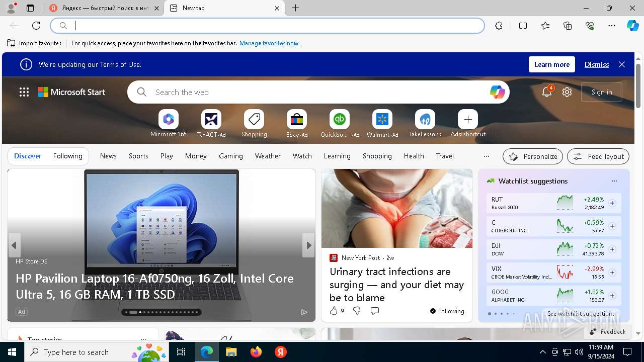644x362 pixels.
Task: Open Watchlist suggestions options menu
Action: point(614,181)
